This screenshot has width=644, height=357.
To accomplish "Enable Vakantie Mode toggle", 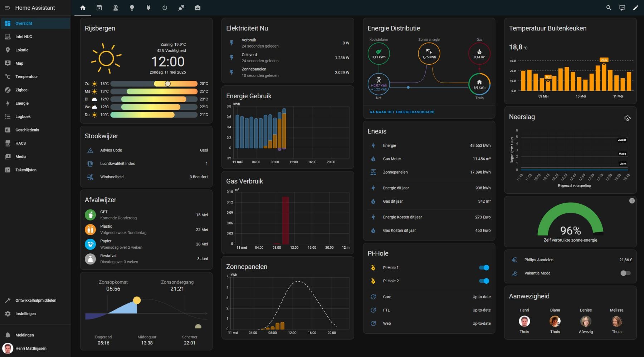I will [x=625, y=273].
